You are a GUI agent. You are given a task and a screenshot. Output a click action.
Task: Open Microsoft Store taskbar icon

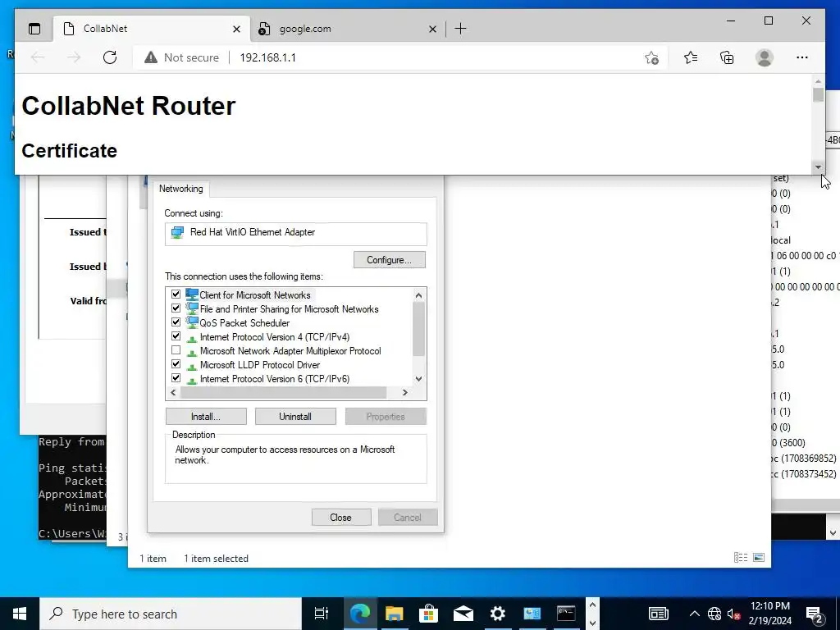coord(428,614)
